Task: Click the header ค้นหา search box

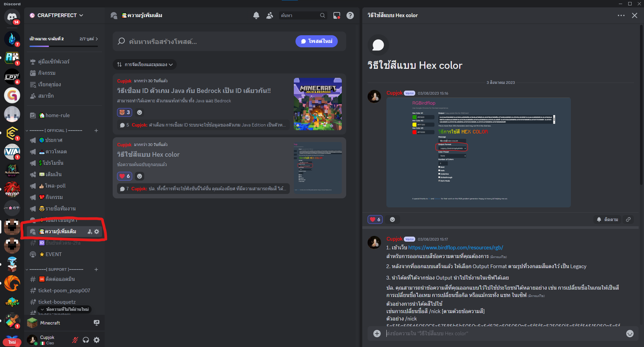Action: point(303,15)
